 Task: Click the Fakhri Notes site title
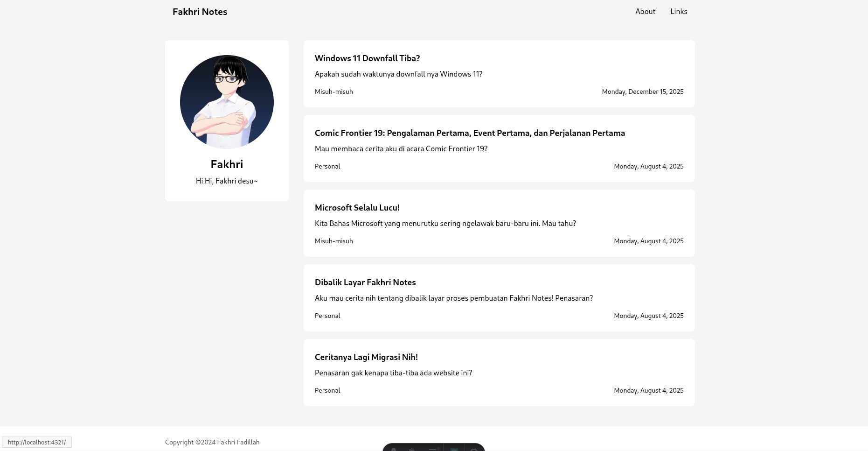pos(200,12)
